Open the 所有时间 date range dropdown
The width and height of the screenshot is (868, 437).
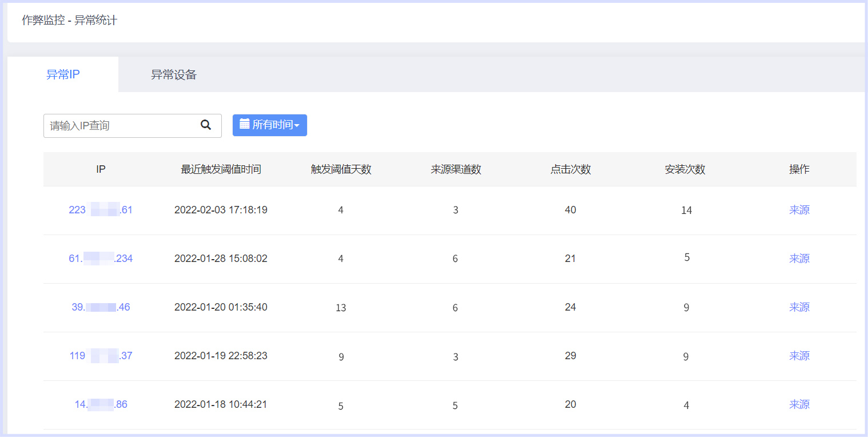pos(270,125)
